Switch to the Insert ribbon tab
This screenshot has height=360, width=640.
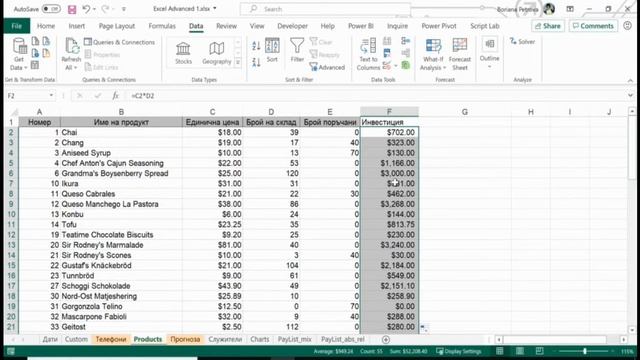77,26
